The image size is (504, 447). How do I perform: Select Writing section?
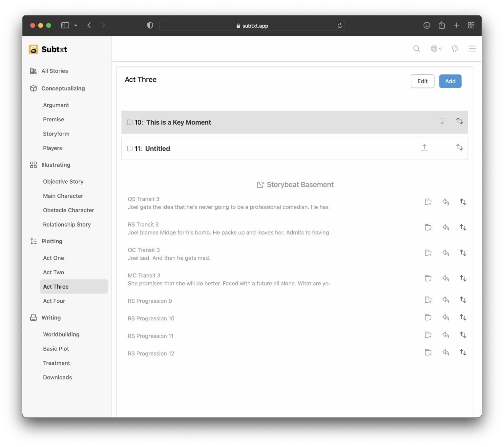click(51, 318)
